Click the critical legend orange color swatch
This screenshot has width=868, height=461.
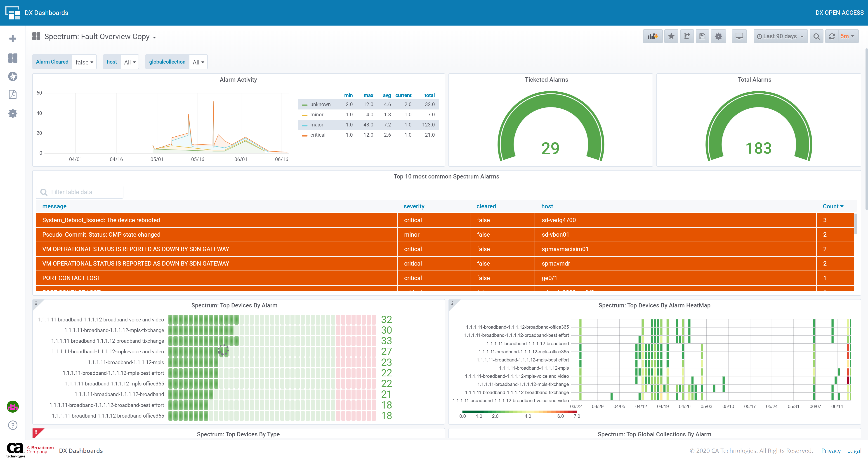[x=305, y=135]
